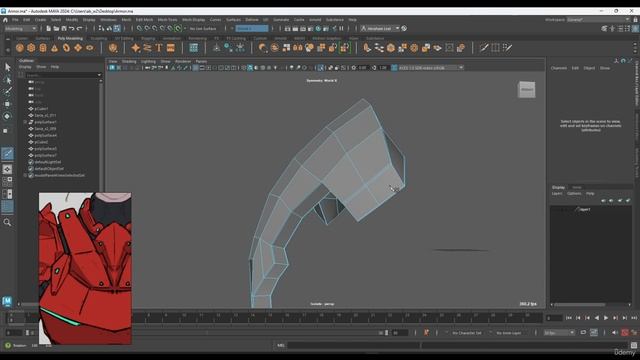Open the ACES color view transform dropdown
The image size is (640, 360).
pyautogui.click(x=430, y=68)
